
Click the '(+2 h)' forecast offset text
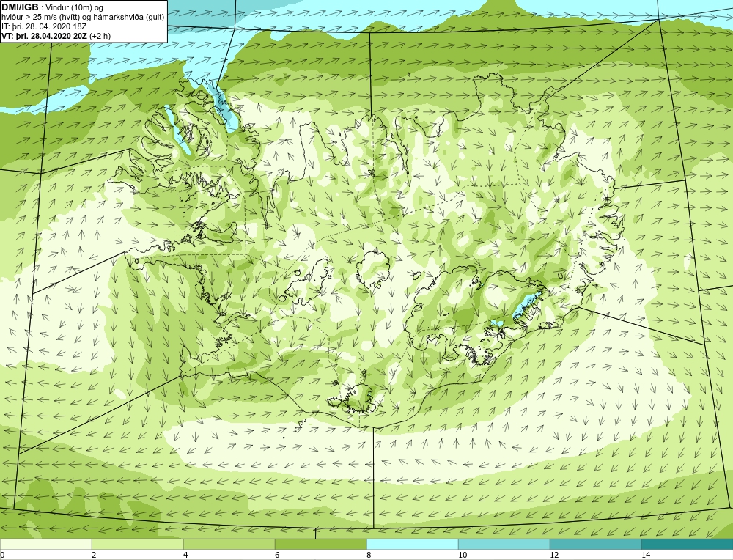[100, 36]
